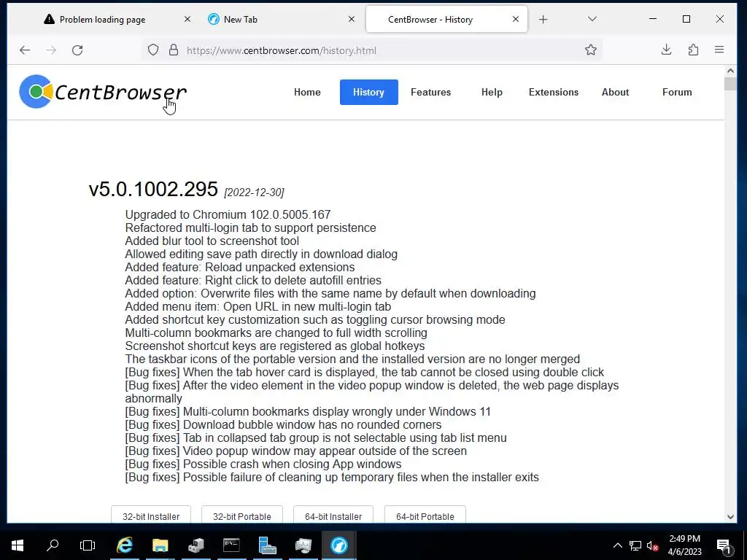Select the CentBrowser - History tab
This screenshot has width=747, height=560.
pyautogui.click(x=446, y=20)
